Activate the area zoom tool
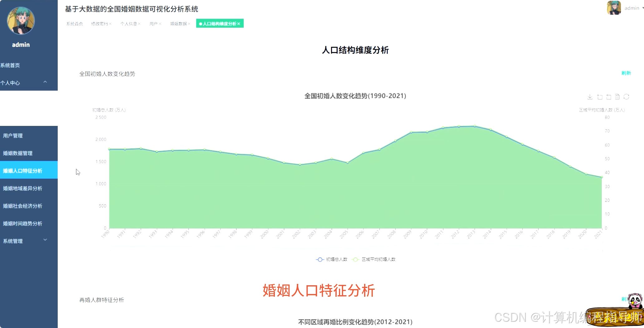 pyautogui.click(x=599, y=97)
